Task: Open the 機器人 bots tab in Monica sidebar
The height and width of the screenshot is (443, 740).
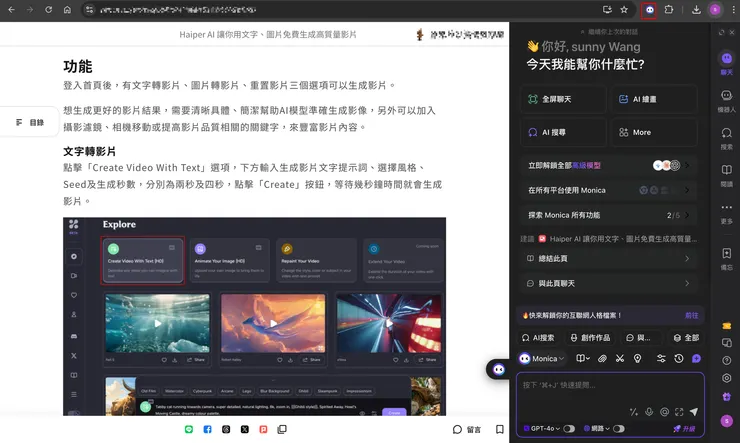Action: (x=727, y=101)
